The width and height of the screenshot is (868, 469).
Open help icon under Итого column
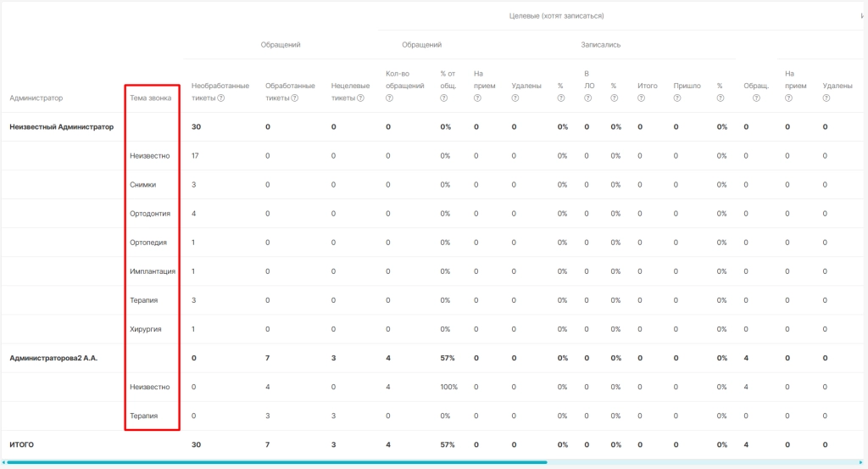(641, 98)
